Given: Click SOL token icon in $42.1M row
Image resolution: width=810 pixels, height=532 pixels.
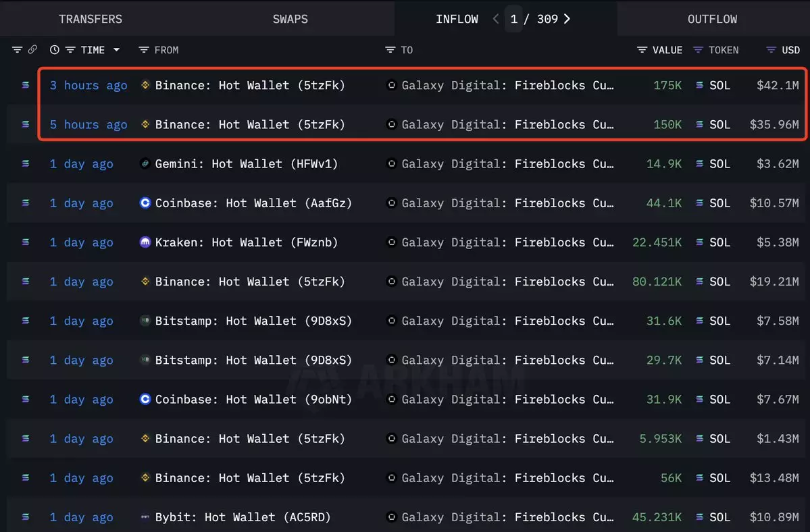Looking at the screenshot, I should tap(699, 85).
